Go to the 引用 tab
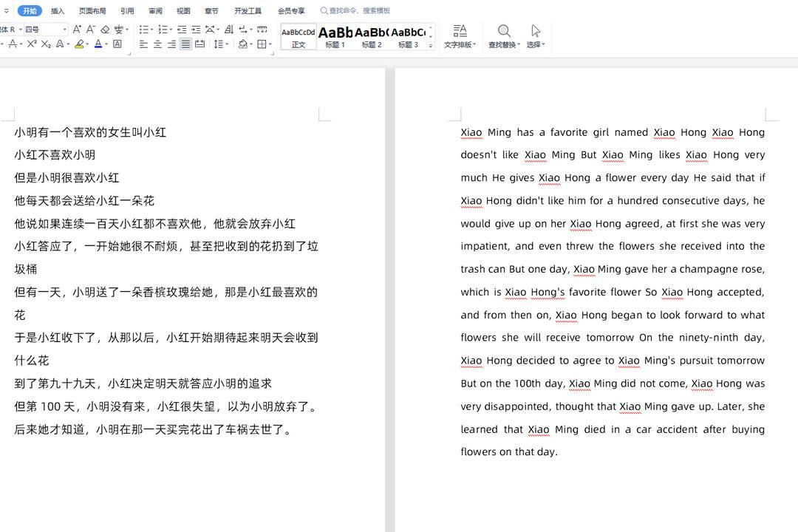 click(x=127, y=10)
